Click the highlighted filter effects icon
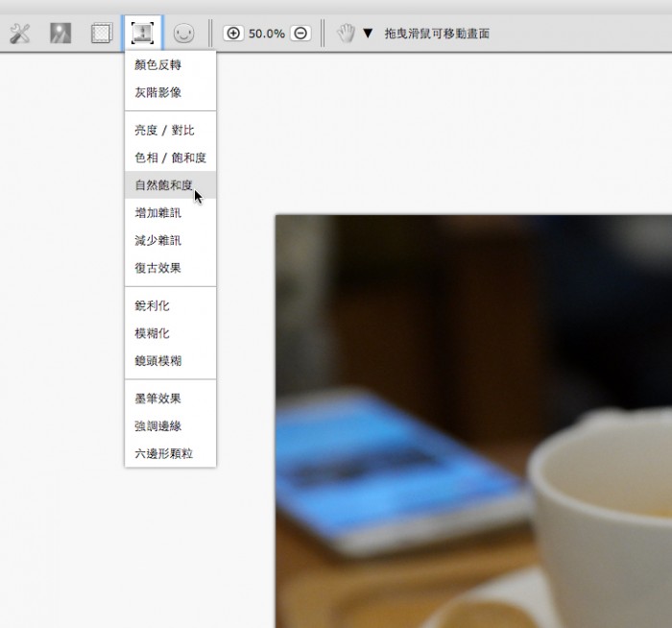Image resolution: width=672 pixels, height=628 pixels. [142, 34]
